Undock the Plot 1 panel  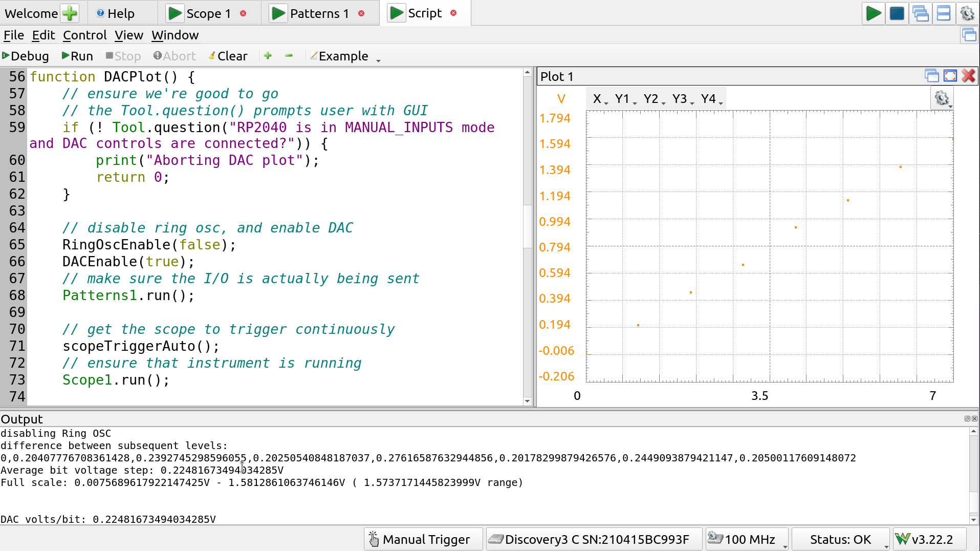coord(931,76)
